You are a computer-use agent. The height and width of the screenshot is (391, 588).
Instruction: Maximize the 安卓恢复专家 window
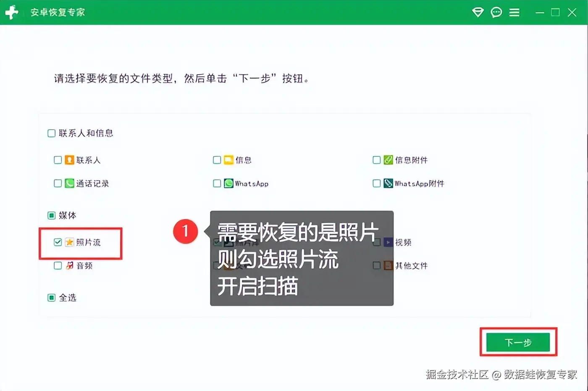coord(555,12)
